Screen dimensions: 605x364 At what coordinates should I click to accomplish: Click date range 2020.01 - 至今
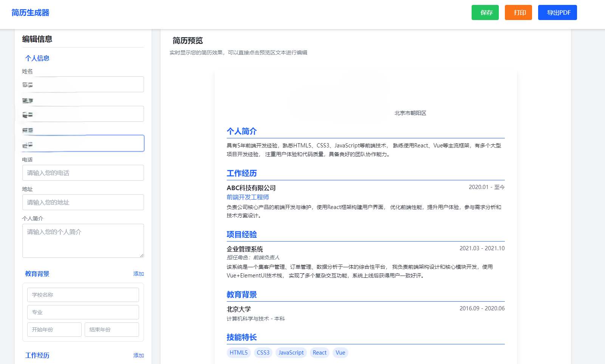(487, 187)
